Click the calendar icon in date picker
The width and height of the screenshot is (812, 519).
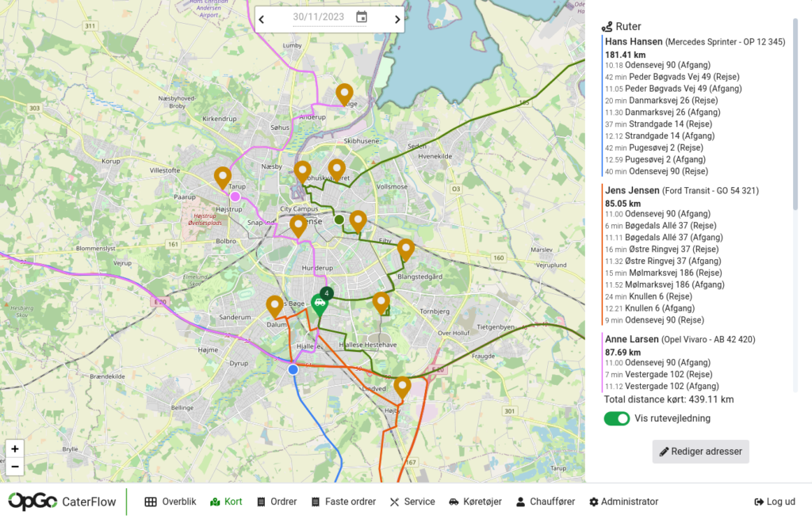(362, 17)
